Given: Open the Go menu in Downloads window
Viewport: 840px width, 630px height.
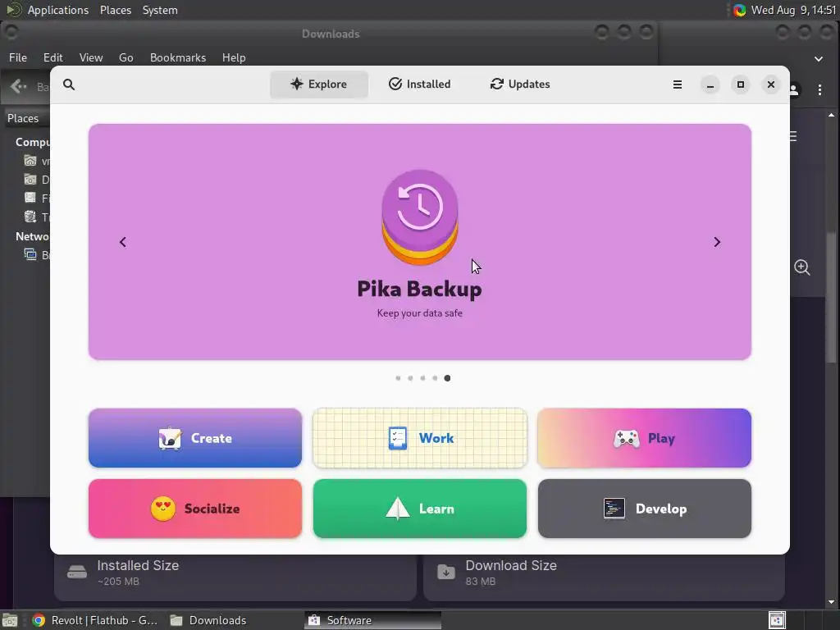Looking at the screenshot, I should pyautogui.click(x=126, y=57).
